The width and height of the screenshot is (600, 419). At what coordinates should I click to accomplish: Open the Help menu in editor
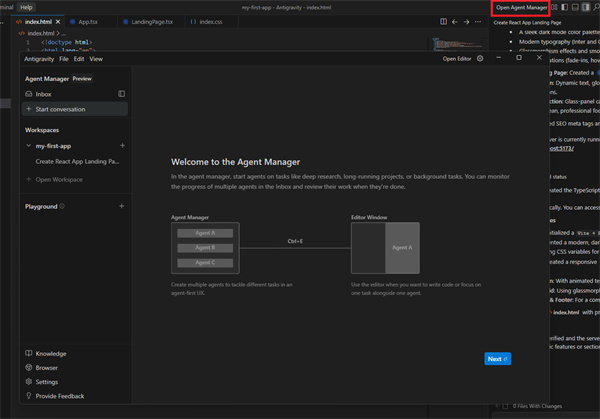click(26, 7)
